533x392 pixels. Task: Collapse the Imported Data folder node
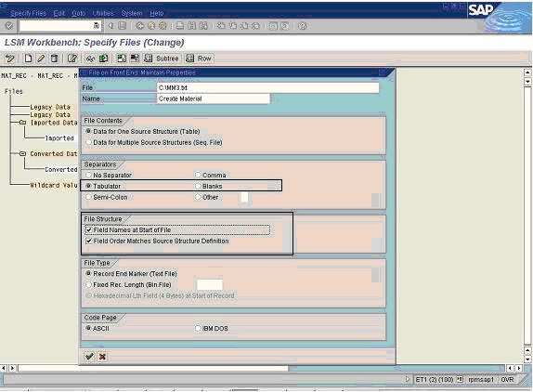(22, 123)
